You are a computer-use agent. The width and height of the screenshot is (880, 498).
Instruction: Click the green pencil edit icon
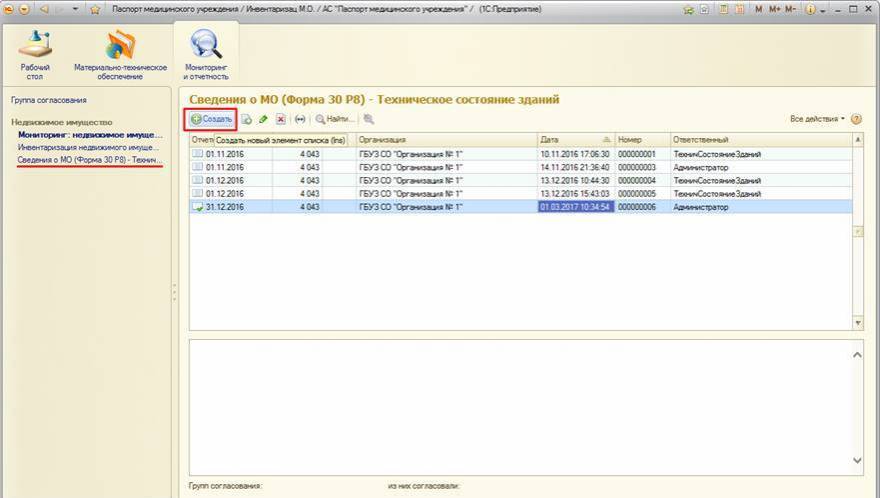coord(263,119)
